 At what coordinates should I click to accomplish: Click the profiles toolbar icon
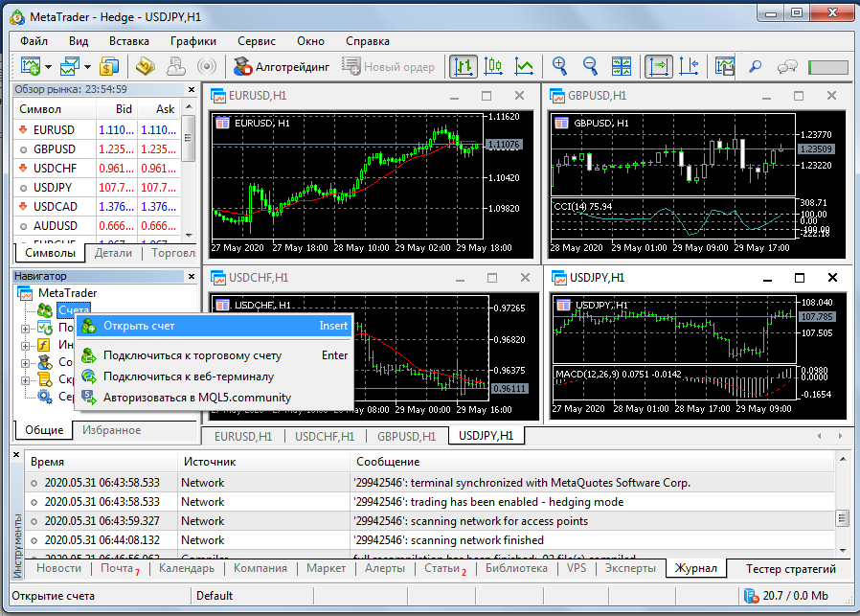(70, 66)
